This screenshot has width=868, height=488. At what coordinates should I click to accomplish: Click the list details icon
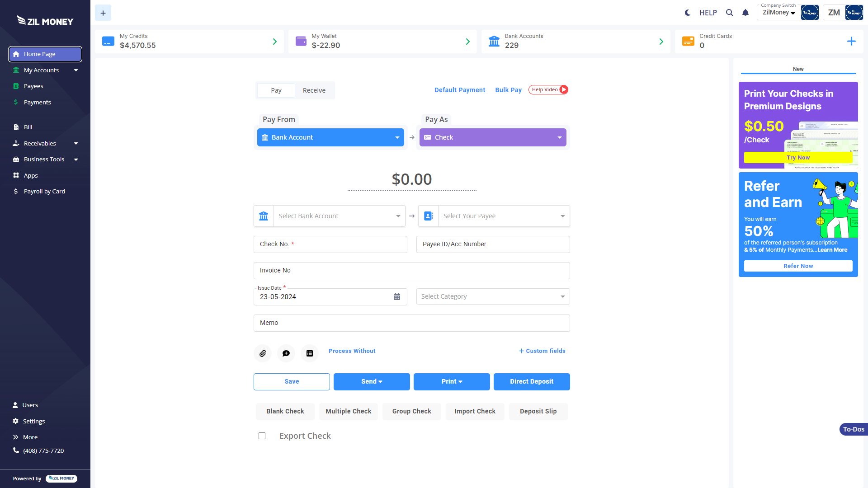pyautogui.click(x=310, y=353)
